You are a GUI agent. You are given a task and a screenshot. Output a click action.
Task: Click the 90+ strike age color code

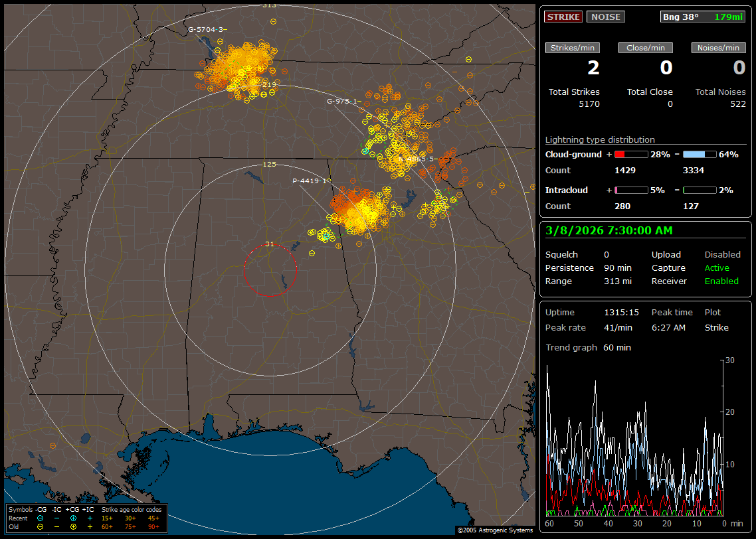(x=152, y=526)
